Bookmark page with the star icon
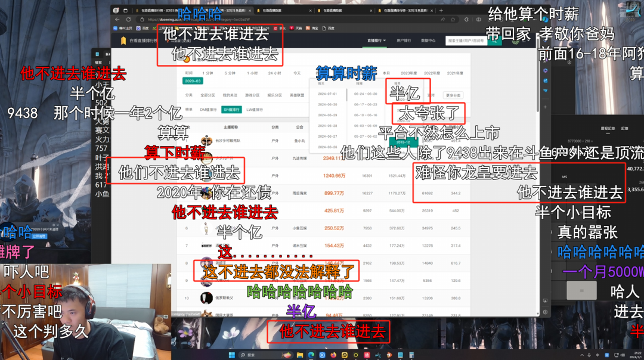 click(453, 19)
